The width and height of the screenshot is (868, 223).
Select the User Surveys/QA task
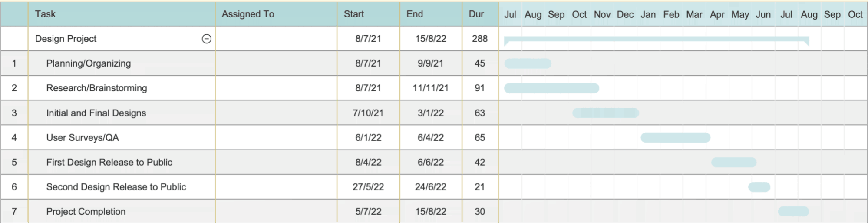[x=83, y=138]
